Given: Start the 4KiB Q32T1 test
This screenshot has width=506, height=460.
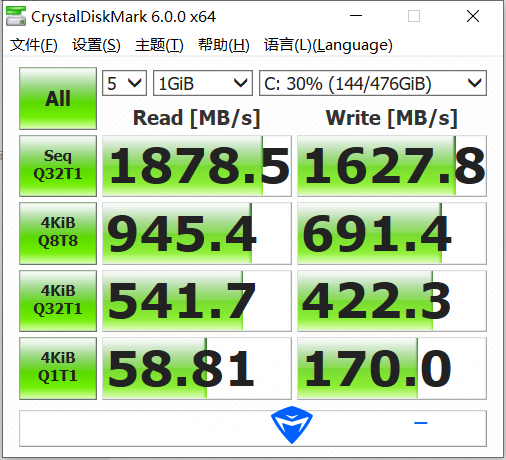Looking at the screenshot, I should [58, 301].
